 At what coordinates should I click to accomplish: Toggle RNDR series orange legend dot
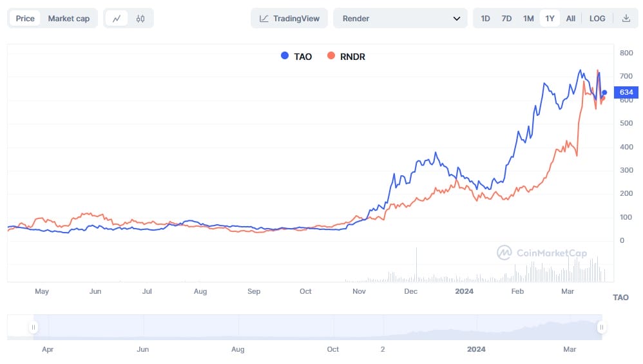[331, 56]
